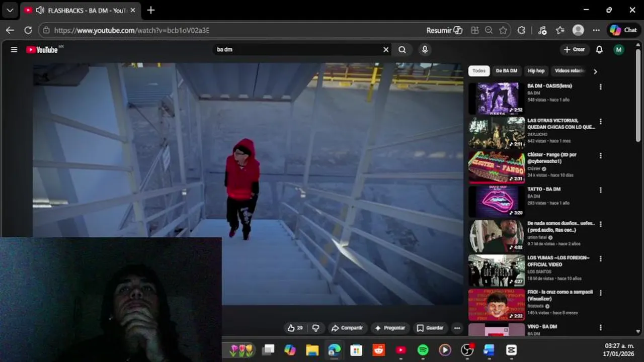
Task: Open the browser extensions puzzle icon
Action: coord(521,30)
